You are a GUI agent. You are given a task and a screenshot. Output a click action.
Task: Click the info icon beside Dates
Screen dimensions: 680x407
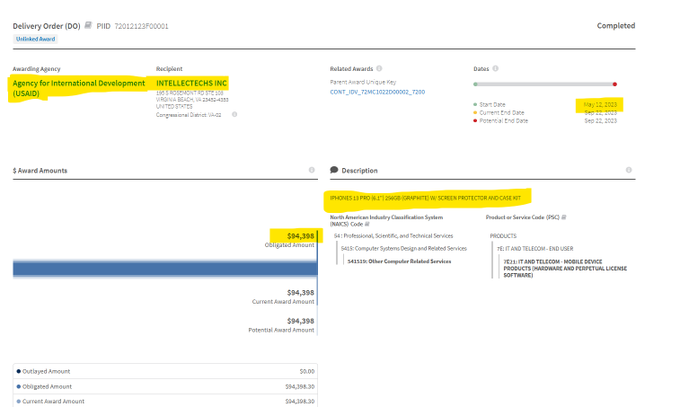(496, 69)
